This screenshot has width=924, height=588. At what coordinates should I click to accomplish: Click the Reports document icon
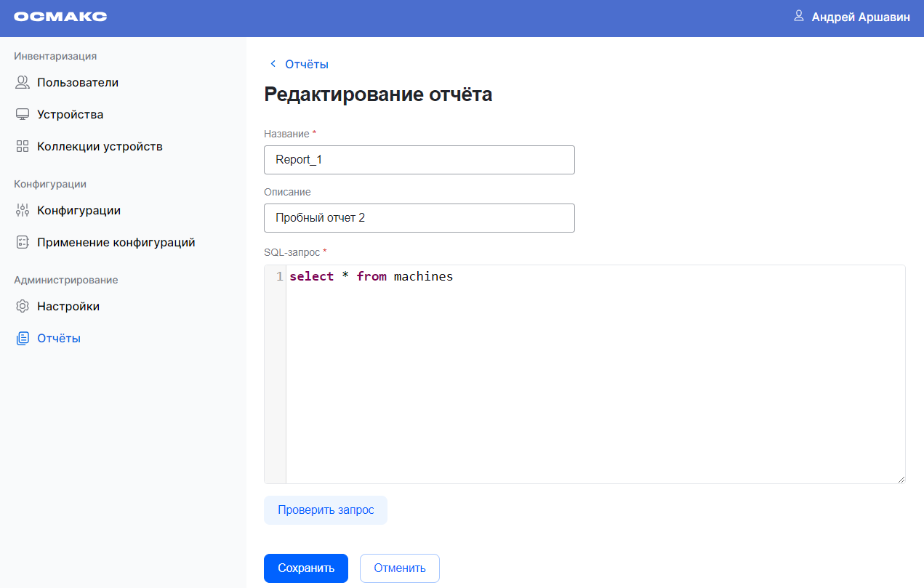pyautogui.click(x=23, y=339)
